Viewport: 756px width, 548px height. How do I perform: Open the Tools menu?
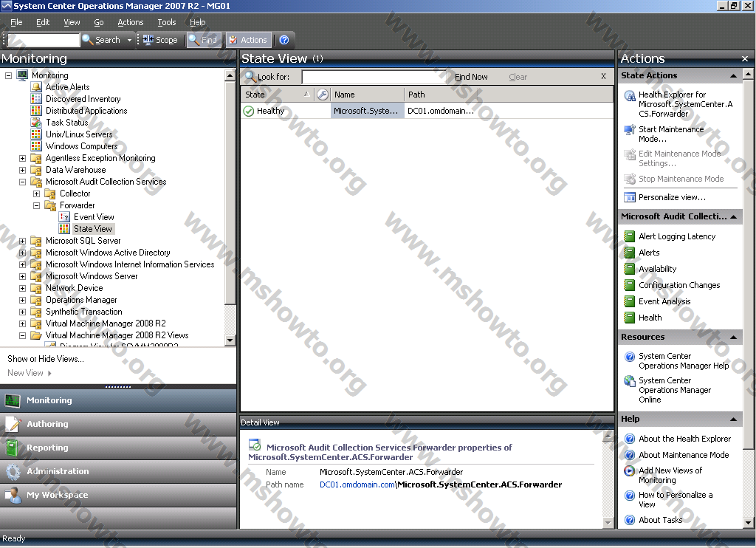pyautogui.click(x=167, y=22)
